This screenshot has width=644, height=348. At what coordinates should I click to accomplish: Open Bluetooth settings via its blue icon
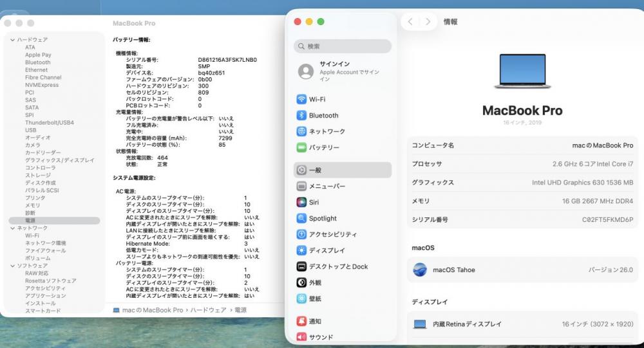click(x=301, y=116)
